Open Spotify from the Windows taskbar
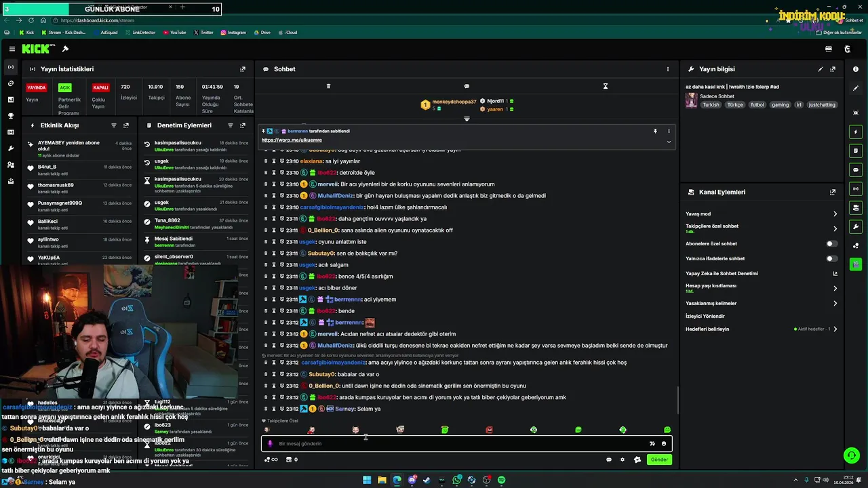The height and width of the screenshot is (488, 868). coord(501,480)
